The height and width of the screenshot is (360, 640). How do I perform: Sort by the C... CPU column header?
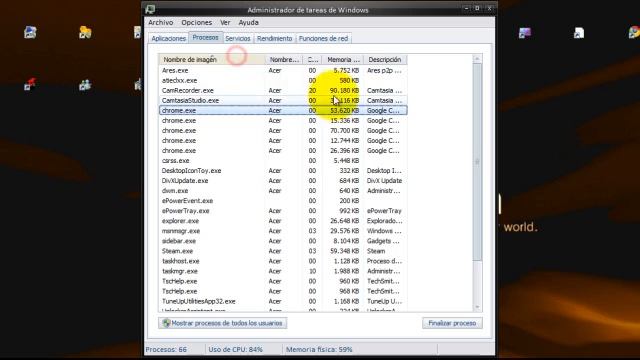click(312, 60)
